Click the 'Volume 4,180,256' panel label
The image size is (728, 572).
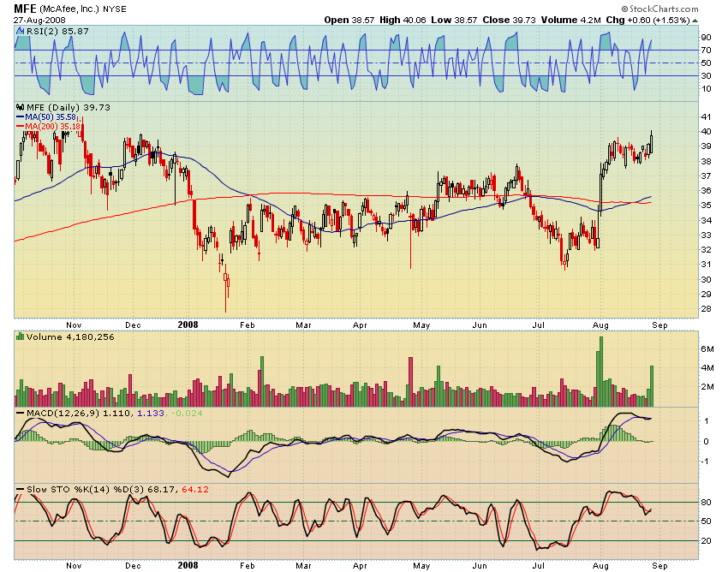tap(70, 337)
